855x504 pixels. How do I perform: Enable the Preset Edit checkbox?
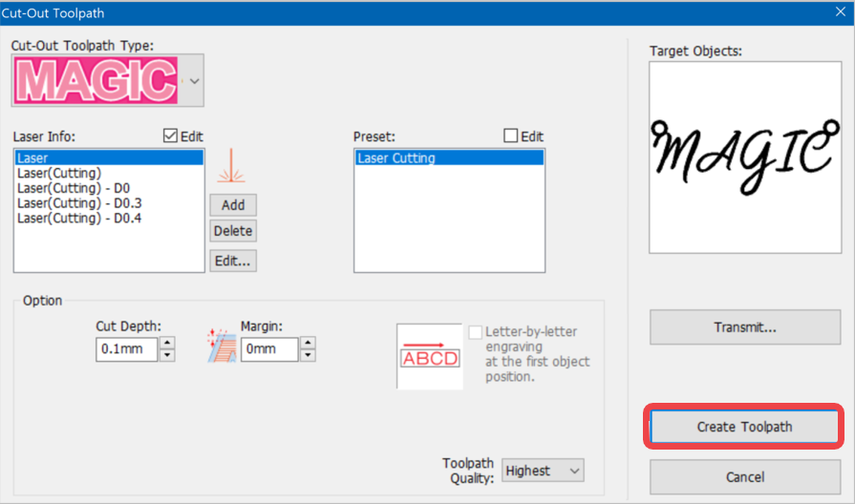pyautogui.click(x=510, y=136)
